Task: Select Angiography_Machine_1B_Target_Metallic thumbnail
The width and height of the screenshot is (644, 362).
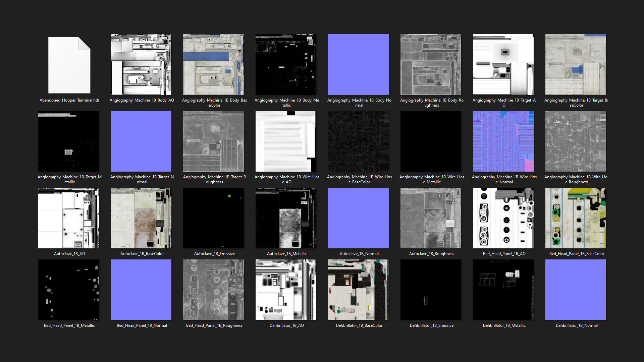Action: point(68,141)
